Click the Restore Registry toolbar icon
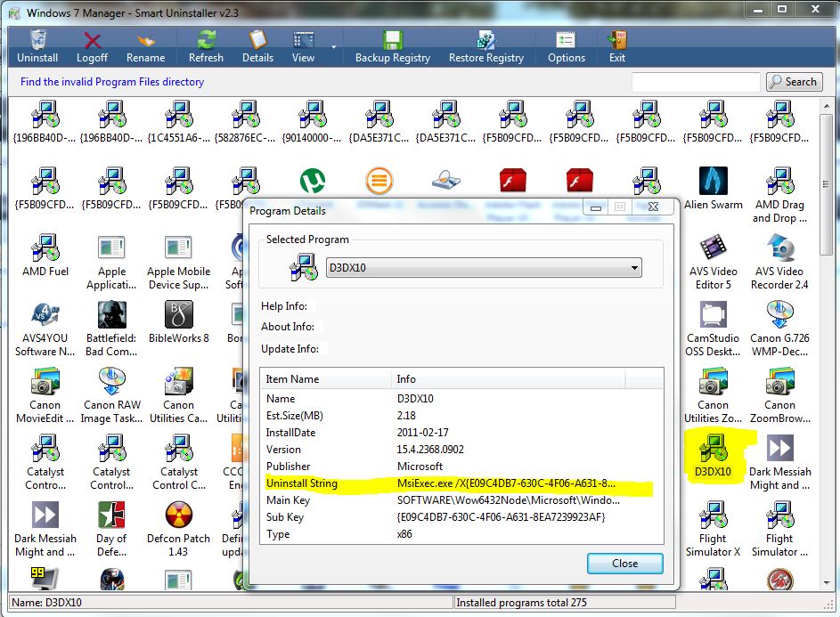This screenshot has height=617, width=840. (485, 40)
